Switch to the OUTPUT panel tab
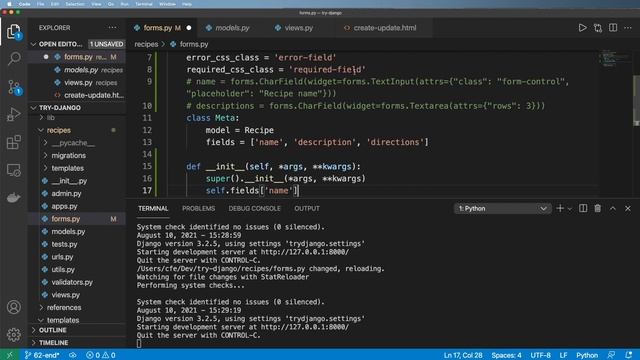The height and width of the screenshot is (360, 640). [307, 208]
